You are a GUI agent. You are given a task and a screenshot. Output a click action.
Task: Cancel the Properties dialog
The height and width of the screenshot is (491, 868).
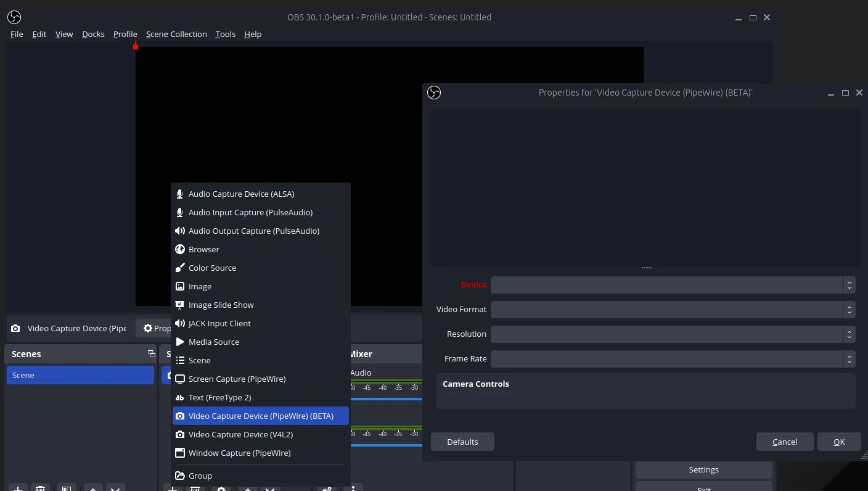point(785,442)
